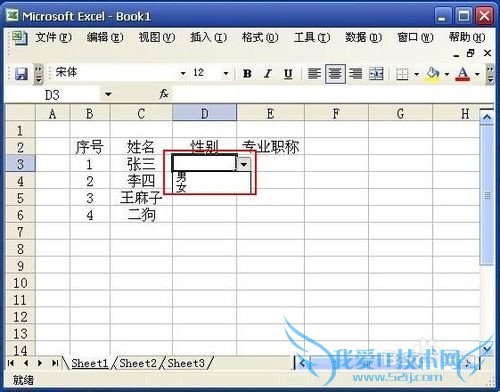Open the 工具(T) menu

click(312, 37)
